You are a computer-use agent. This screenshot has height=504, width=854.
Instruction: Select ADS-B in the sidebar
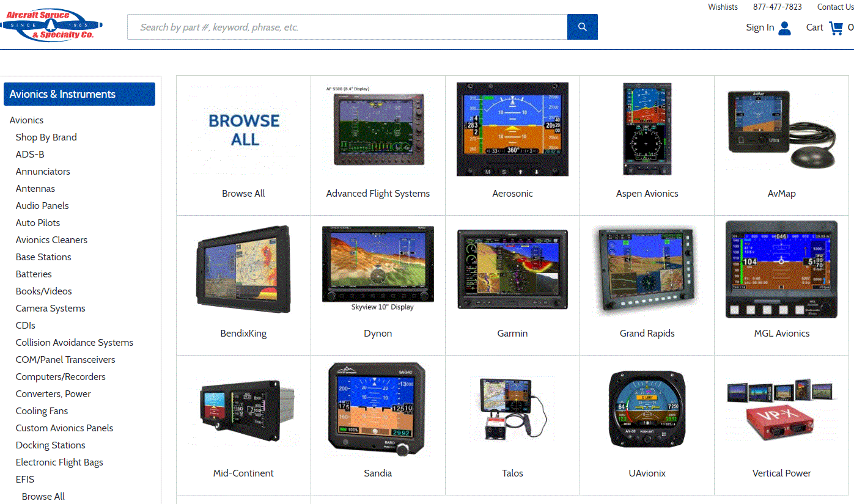(x=30, y=155)
